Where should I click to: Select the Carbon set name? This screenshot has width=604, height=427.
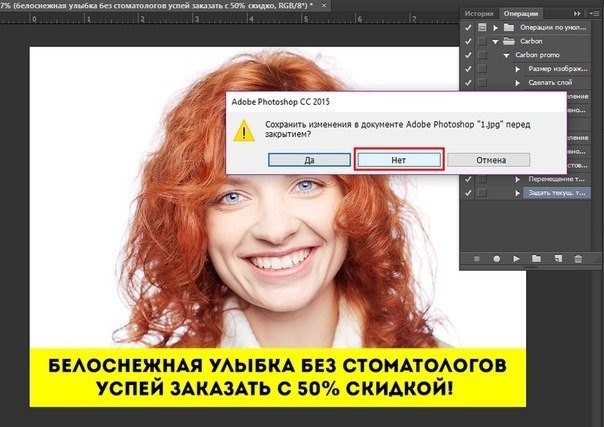[531, 41]
